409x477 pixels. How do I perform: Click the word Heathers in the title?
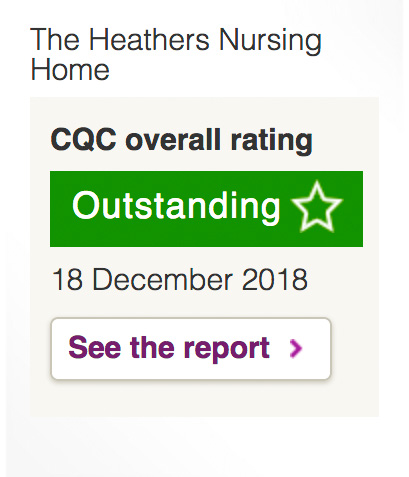pos(149,39)
